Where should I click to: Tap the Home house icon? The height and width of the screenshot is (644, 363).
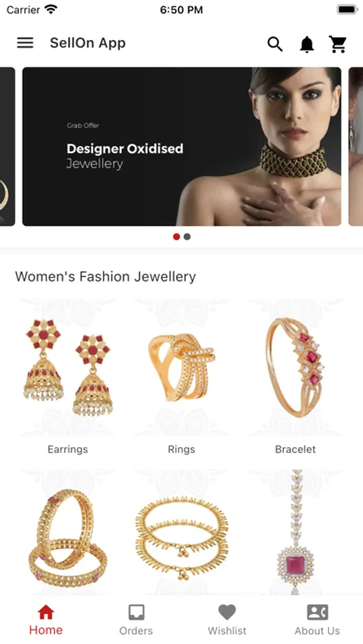[46, 613]
